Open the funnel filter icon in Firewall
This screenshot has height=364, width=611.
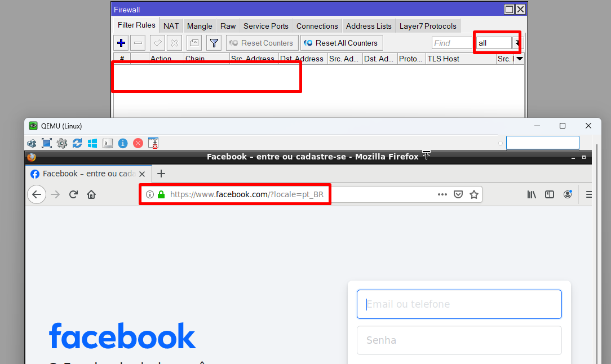(x=214, y=43)
